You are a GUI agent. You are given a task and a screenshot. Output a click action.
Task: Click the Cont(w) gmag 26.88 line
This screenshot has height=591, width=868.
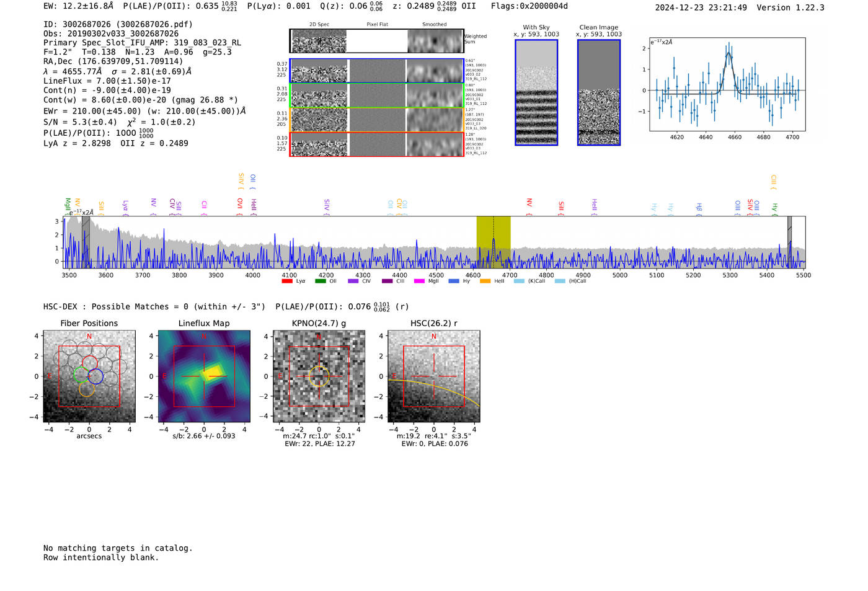point(141,100)
